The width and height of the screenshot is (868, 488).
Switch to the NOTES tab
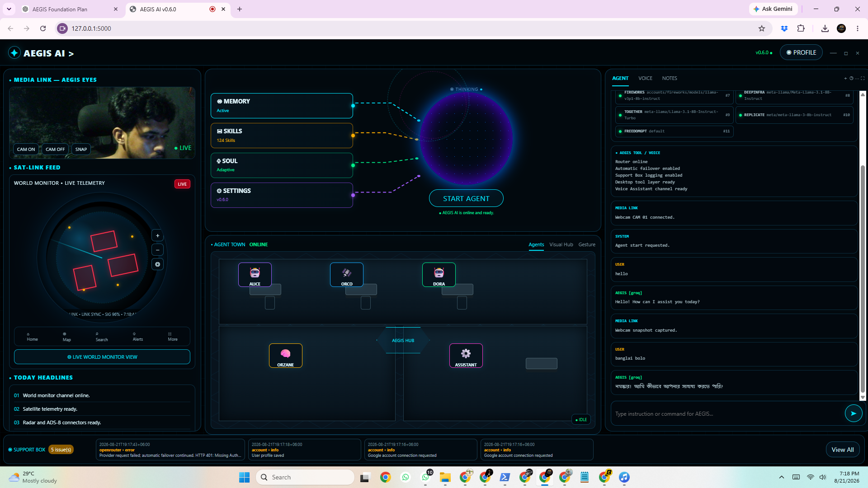pos(670,79)
